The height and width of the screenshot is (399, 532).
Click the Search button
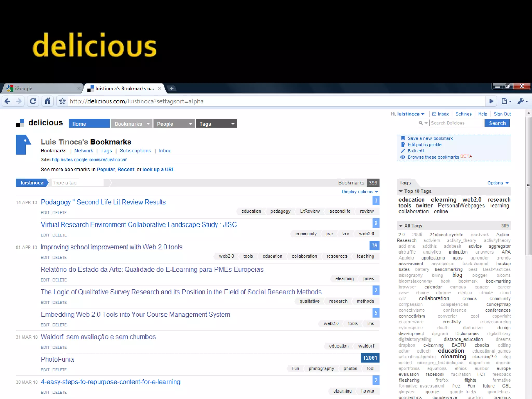coord(497,123)
